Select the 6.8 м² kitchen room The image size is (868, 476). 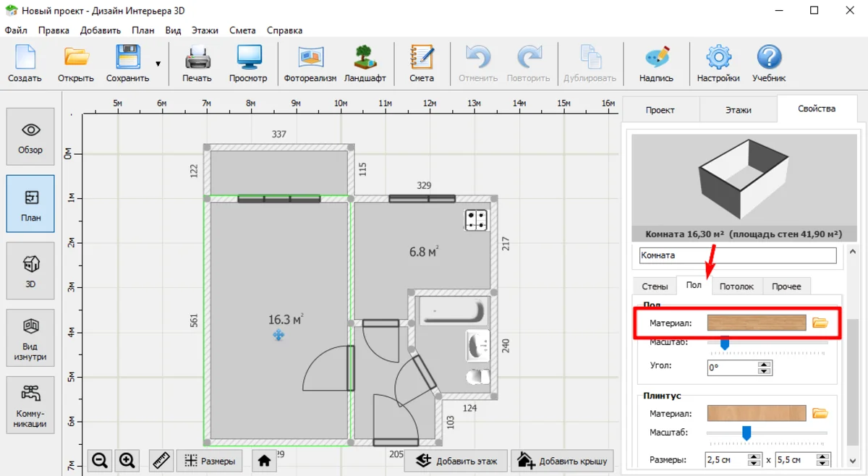tap(424, 252)
